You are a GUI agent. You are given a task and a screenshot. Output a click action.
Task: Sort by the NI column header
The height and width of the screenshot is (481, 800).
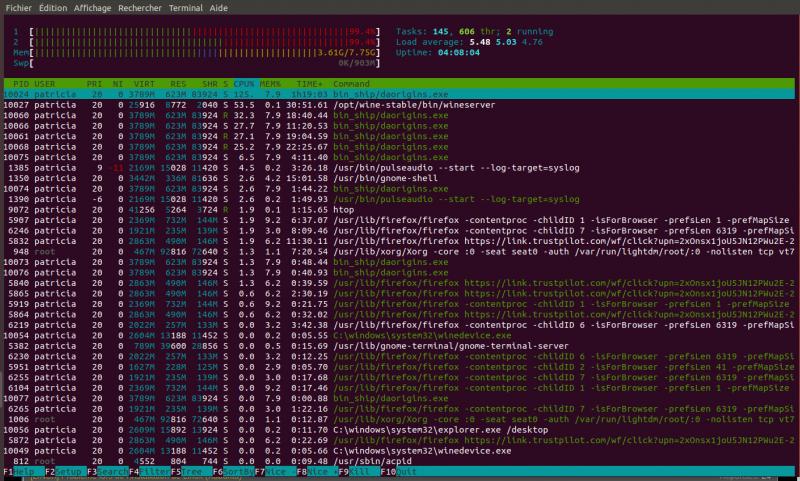coord(118,84)
